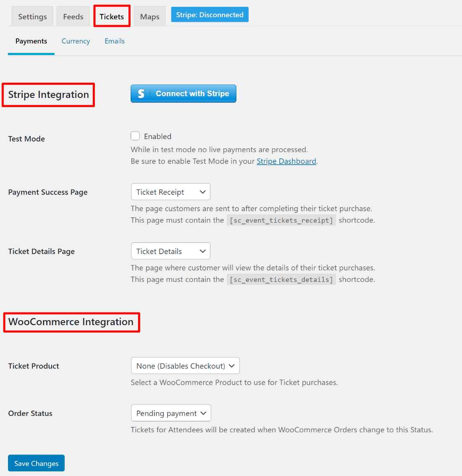The width and height of the screenshot is (462, 476).
Task: Select the Tickets tab
Action: 112,16
